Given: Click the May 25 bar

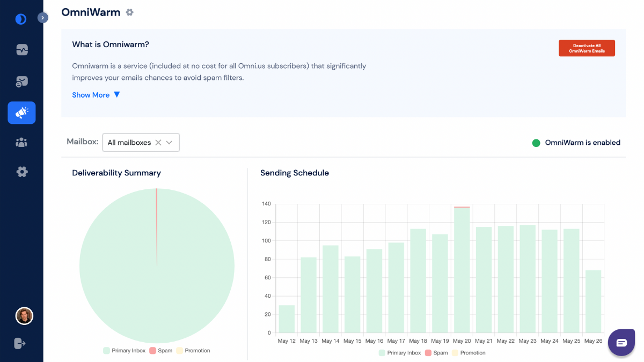Looking at the screenshot, I should click(571, 281).
